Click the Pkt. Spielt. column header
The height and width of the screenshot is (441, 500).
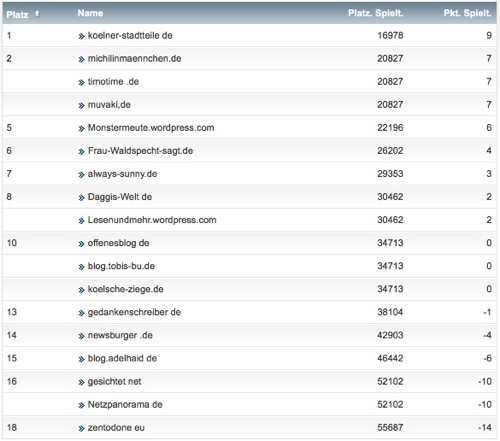[x=467, y=13]
